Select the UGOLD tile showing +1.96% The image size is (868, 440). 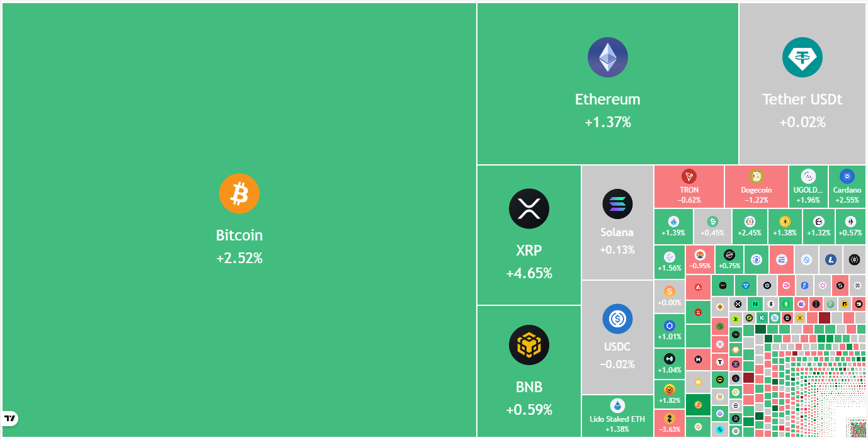[x=808, y=186]
